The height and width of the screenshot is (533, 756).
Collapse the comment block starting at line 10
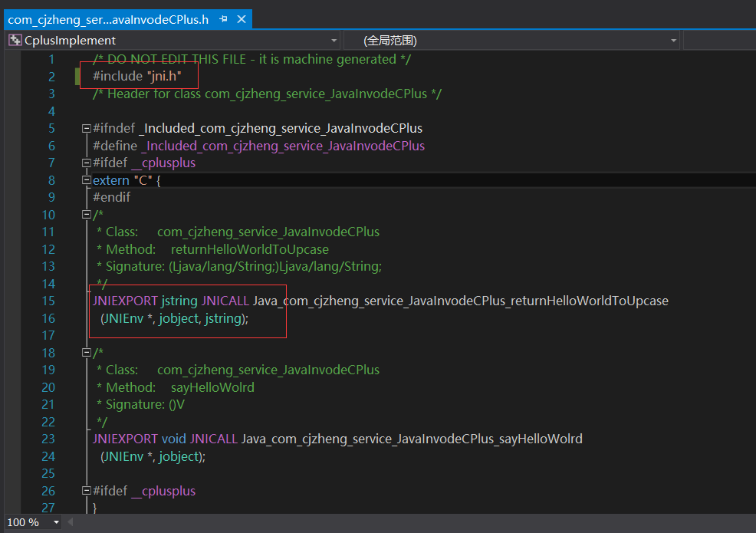(x=87, y=215)
